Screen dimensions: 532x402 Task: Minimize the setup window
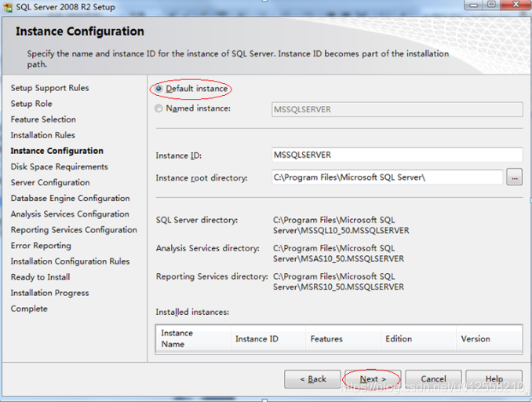[474, 5]
